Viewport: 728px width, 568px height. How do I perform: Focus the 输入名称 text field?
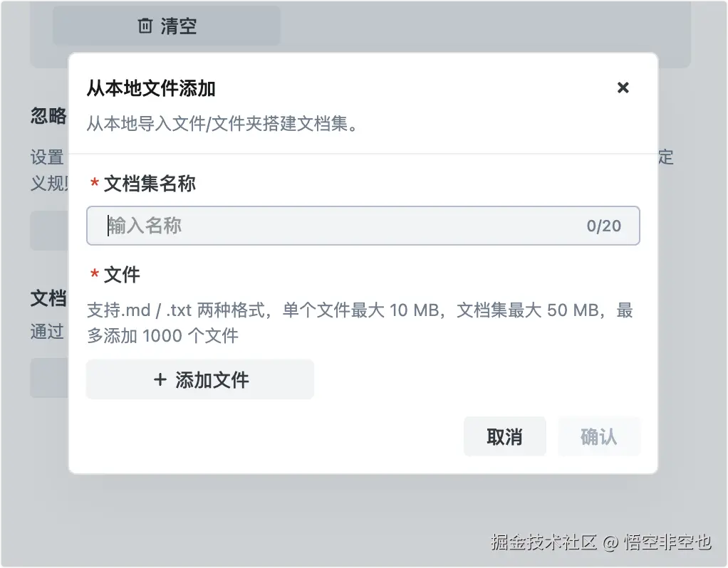pos(363,226)
